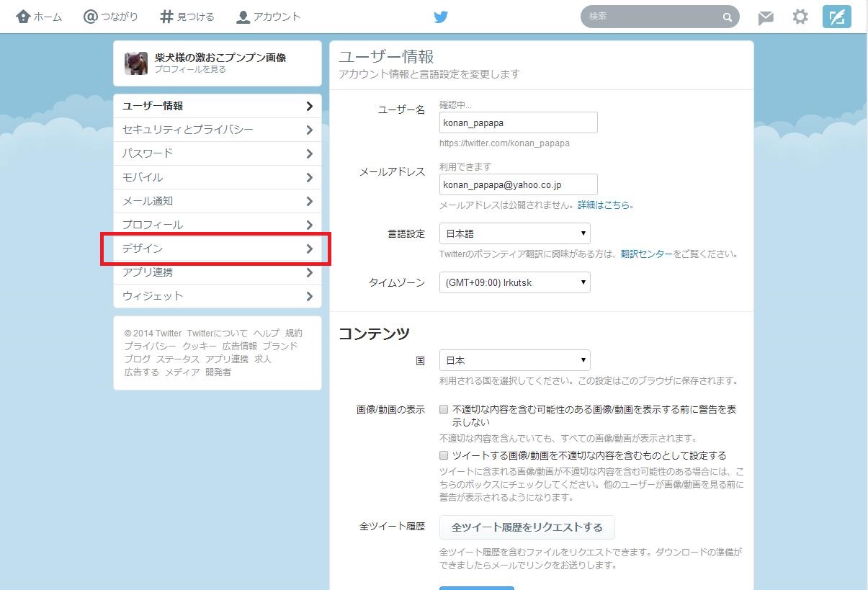Click 求人 footer link
868x590 pixels.
(263, 359)
